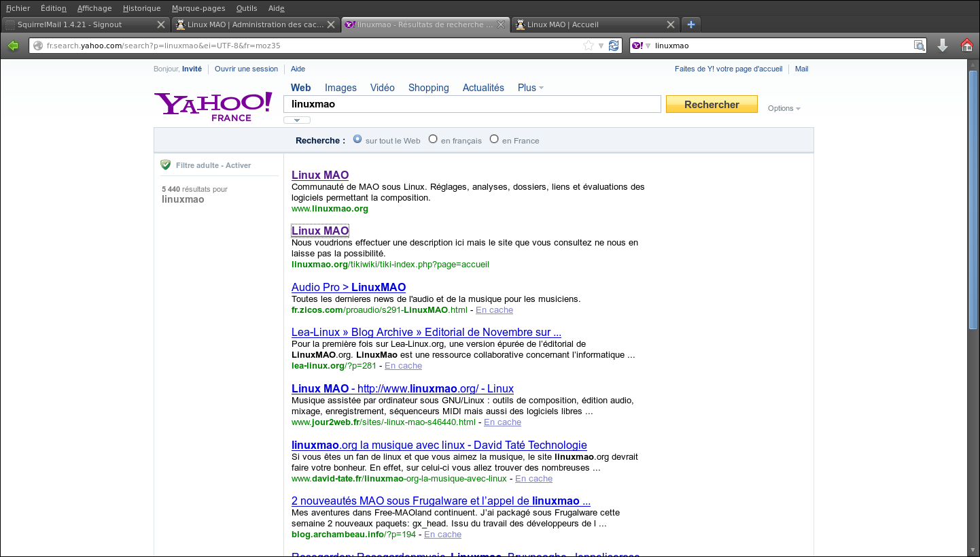
Task: Open '2 nouveautés MAO sous Frugalware' result
Action: pyautogui.click(x=441, y=501)
